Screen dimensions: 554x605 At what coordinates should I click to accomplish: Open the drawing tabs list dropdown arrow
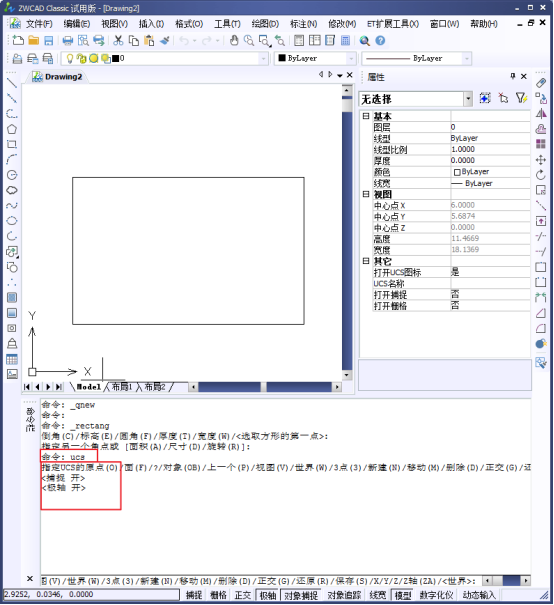(339, 75)
